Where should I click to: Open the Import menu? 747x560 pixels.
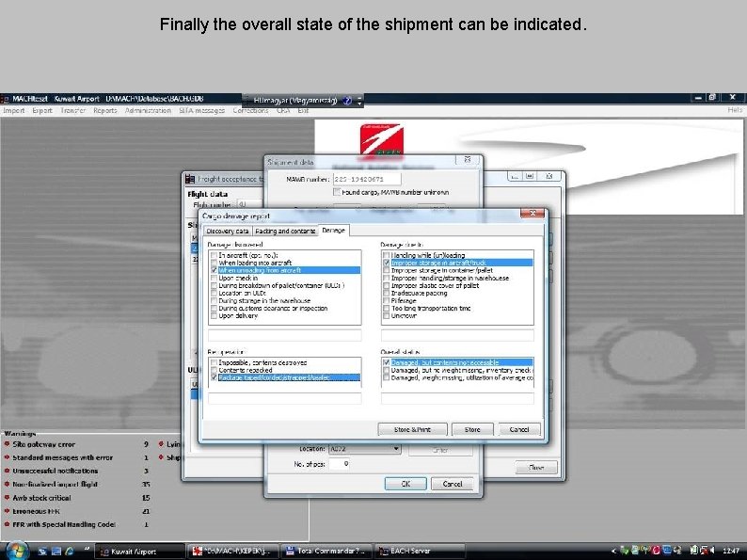(x=14, y=110)
